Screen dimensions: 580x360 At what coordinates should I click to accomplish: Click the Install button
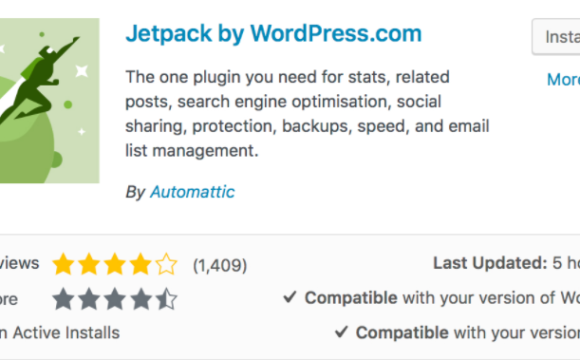click(556, 37)
